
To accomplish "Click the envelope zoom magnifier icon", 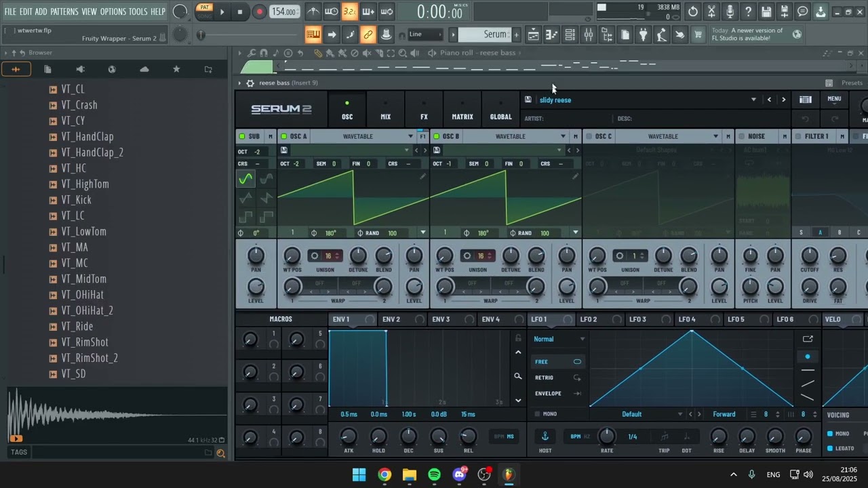I will 518,376.
